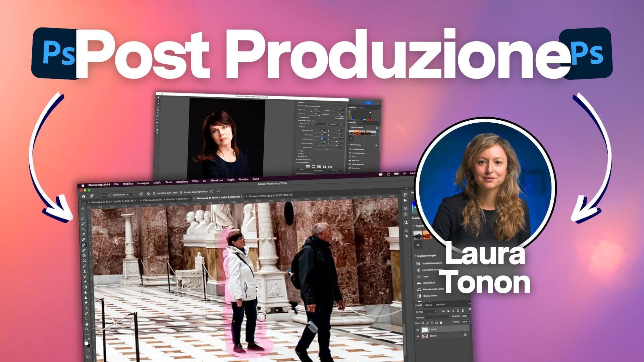This screenshot has height=362, width=644.
Task: Click the add-mode plus circle in options bar
Action: pos(104,195)
